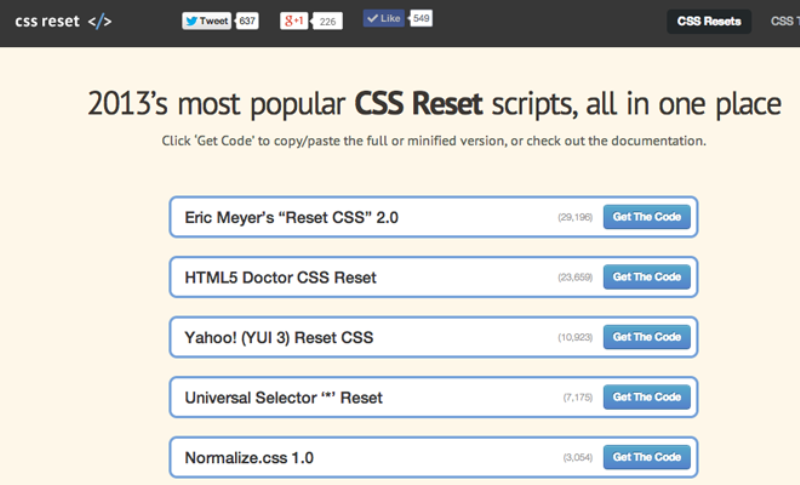Image resolution: width=800 pixels, height=485 pixels.
Task: Choose the Universal Selector '*' Reset title
Action: pos(283,397)
